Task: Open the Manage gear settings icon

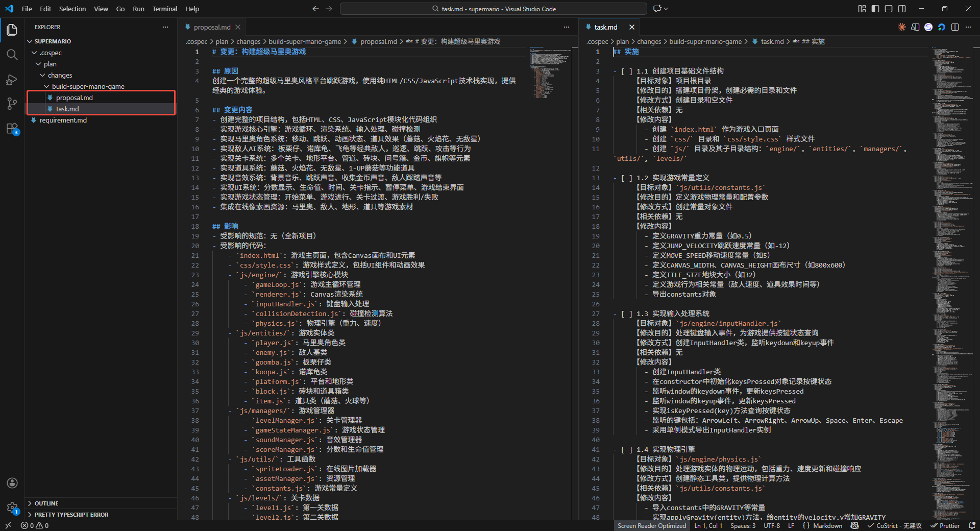Action: [12, 508]
